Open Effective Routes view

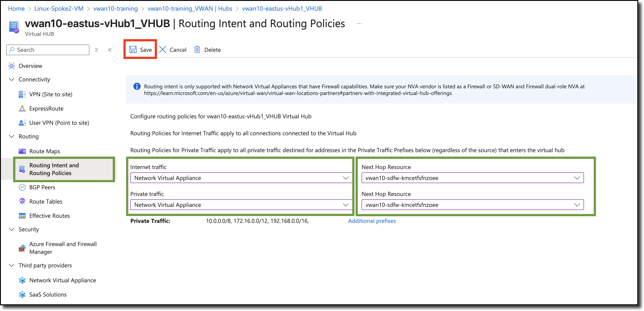coord(49,216)
